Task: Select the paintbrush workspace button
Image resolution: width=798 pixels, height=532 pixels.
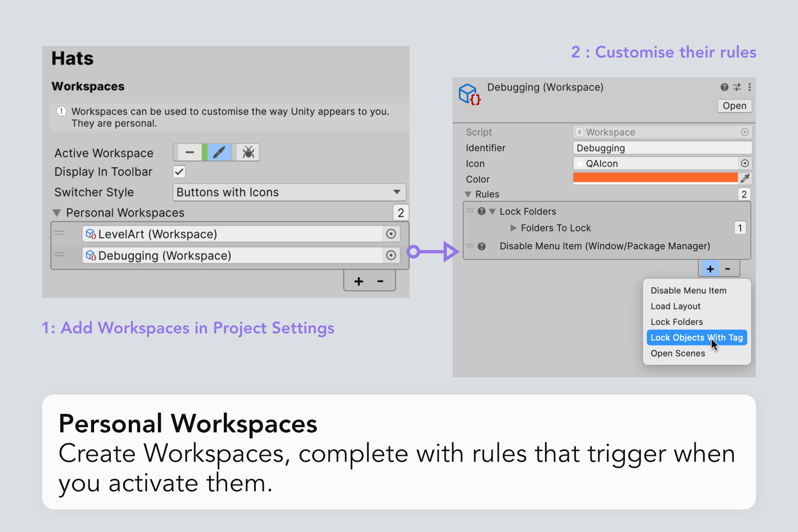Action: click(219, 153)
